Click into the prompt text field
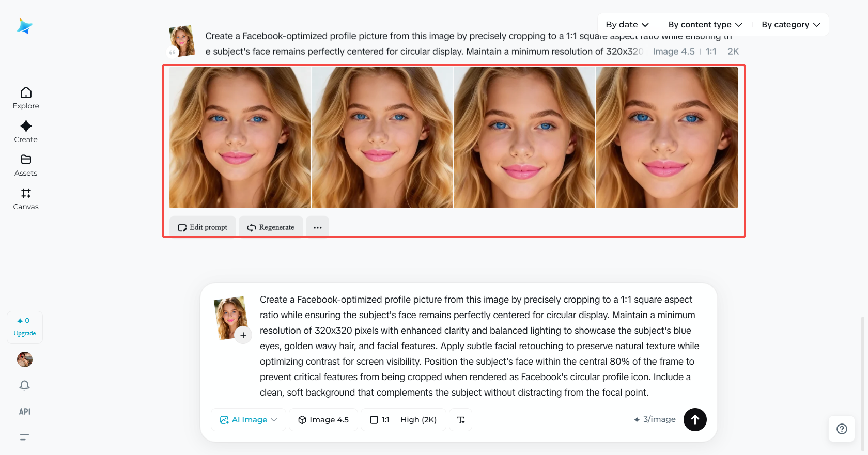Viewport: 868px width, 455px height. coord(480,346)
